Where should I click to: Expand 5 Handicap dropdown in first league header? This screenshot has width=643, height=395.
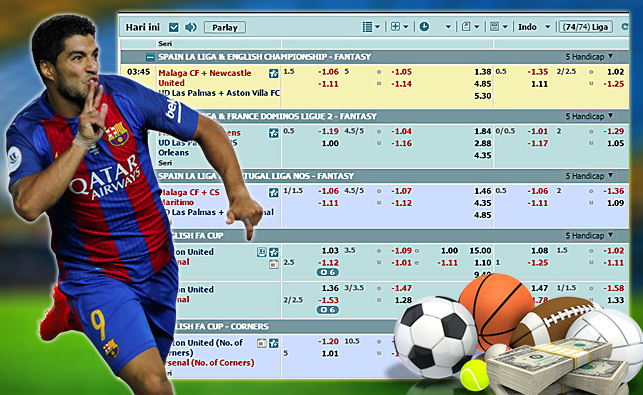coord(589,57)
